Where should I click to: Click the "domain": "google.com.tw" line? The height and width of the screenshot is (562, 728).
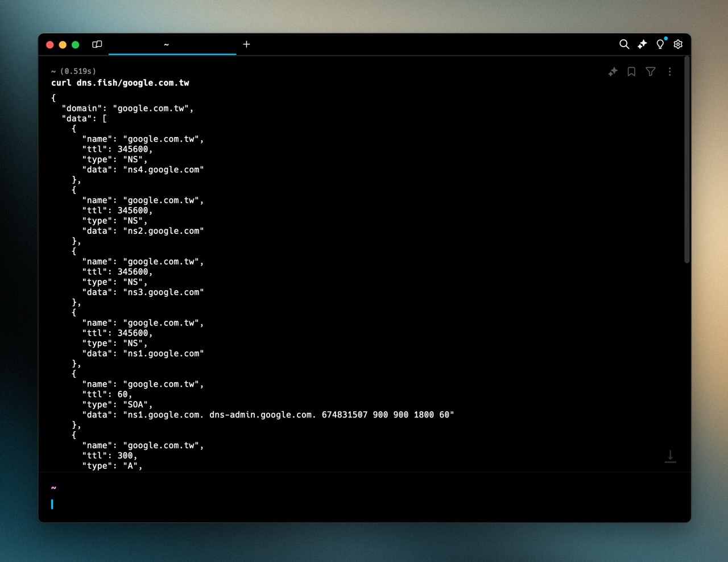click(127, 108)
